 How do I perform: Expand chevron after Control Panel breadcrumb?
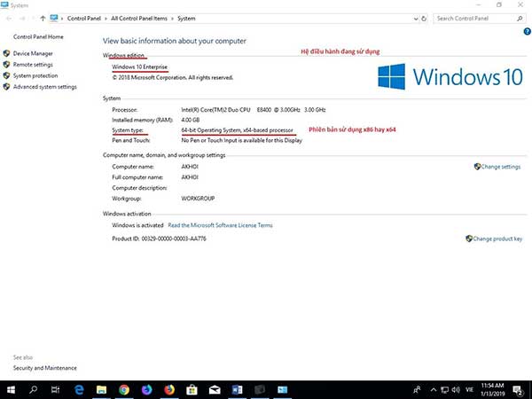click(106, 19)
